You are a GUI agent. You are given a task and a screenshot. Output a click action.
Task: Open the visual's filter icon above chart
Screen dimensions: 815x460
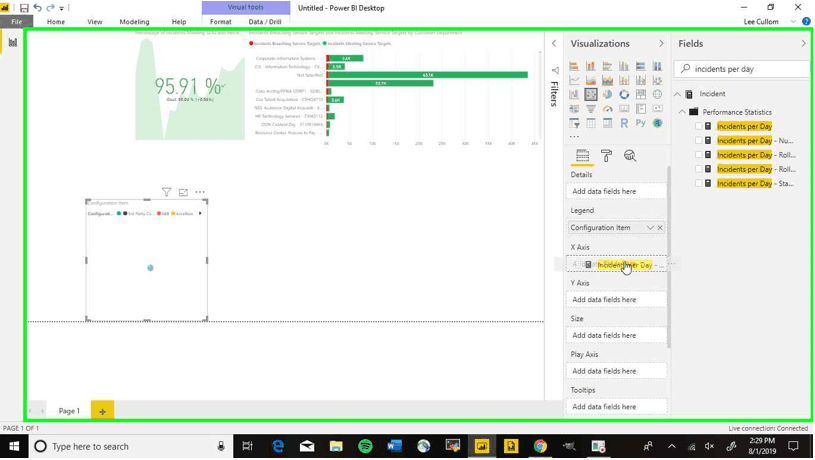click(x=166, y=192)
